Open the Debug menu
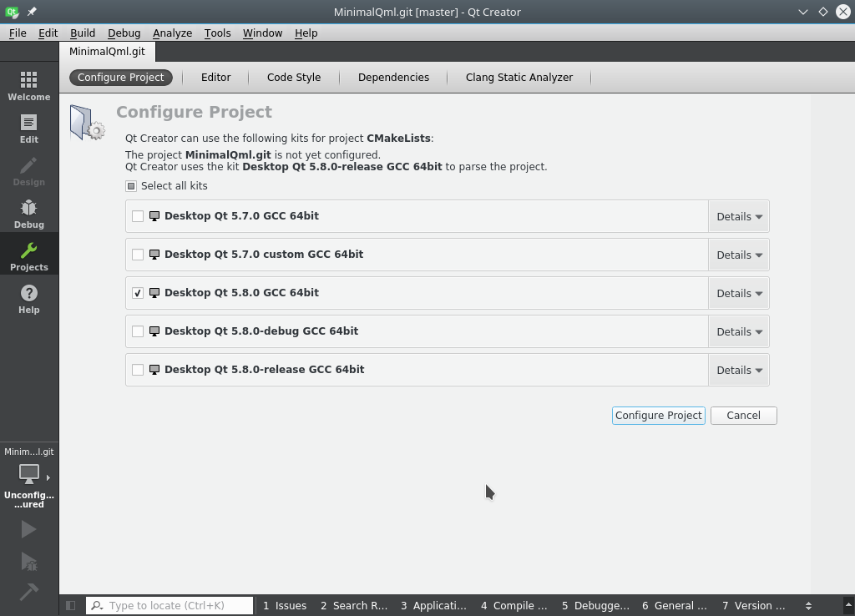 coord(124,33)
